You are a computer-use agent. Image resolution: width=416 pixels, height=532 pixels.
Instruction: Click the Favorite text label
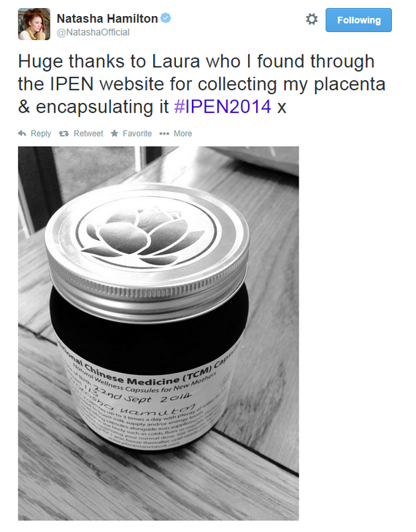(x=137, y=134)
